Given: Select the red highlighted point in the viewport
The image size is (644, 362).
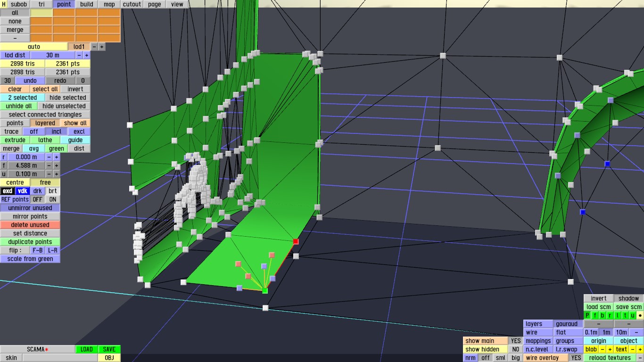Looking at the screenshot, I should [x=296, y=242].
